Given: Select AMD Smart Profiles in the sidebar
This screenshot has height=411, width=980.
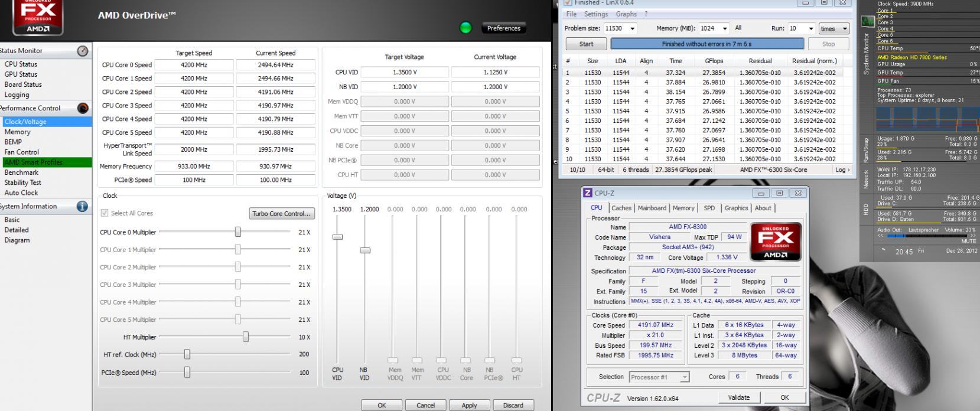Looking at the screenshot, I should click(46, 162).
